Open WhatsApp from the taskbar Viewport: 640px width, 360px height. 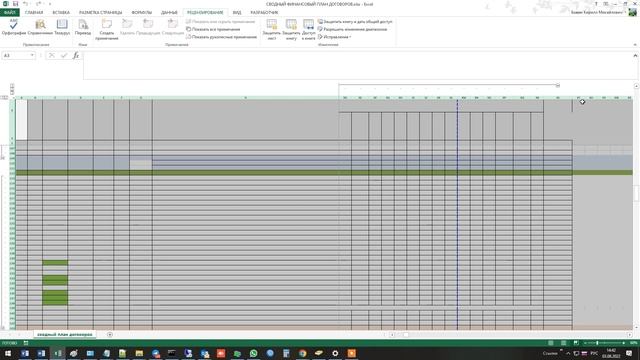click(x=253, y=353)
